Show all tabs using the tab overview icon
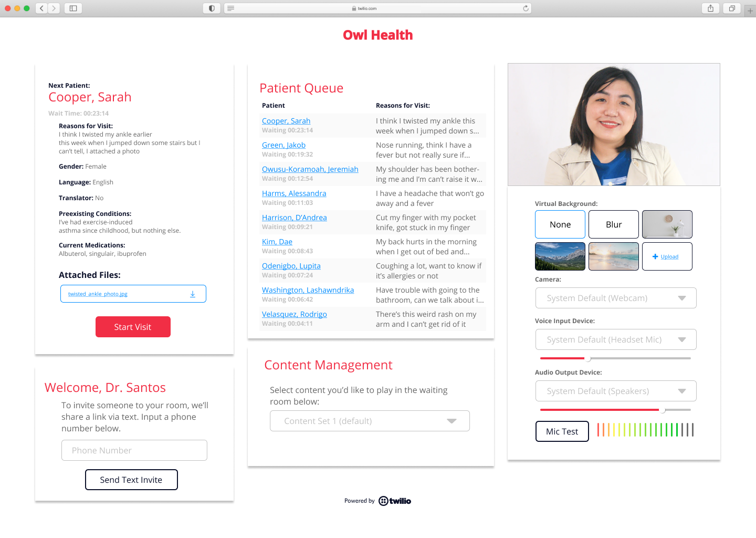The width and height of the screenshot is (756, 538). [731, 8]
